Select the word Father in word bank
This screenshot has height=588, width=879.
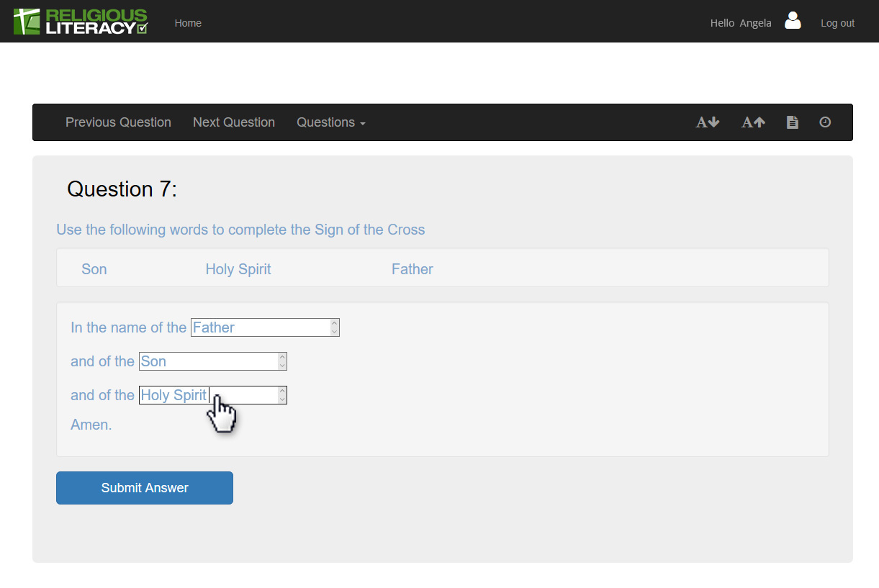click(412, 269)
